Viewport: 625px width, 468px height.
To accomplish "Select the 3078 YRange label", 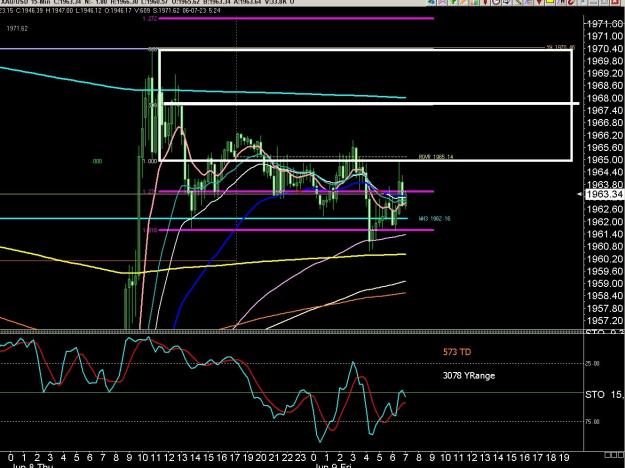I will tap(469, 376).
